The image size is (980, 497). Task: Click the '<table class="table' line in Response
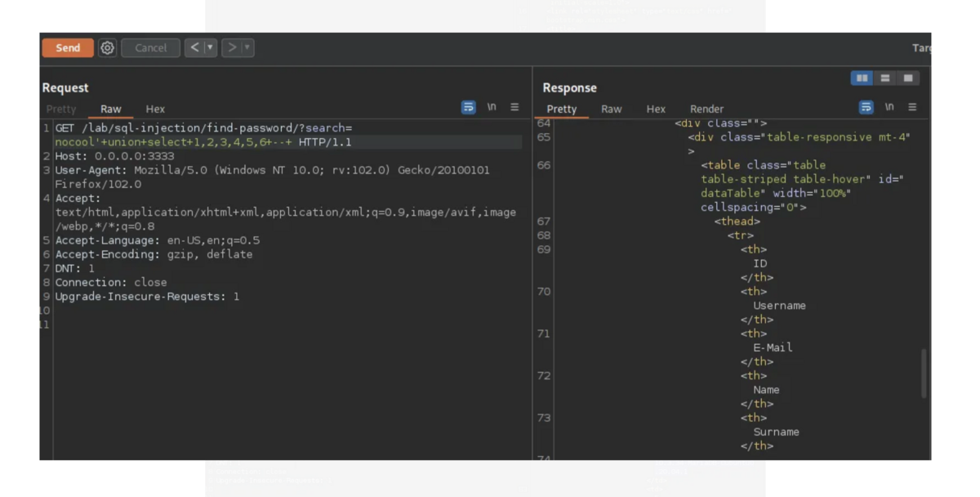click(x=763, y=165)
